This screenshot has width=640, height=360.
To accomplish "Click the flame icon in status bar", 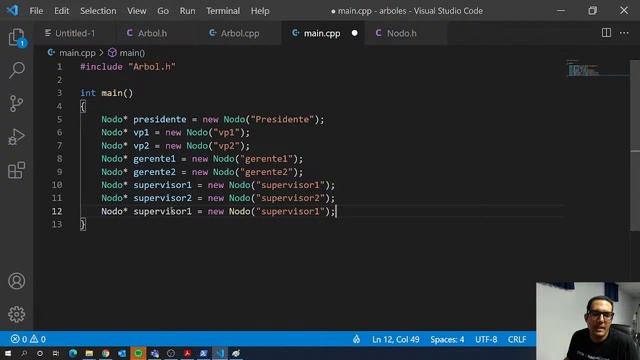I will [x=356, y=339].
